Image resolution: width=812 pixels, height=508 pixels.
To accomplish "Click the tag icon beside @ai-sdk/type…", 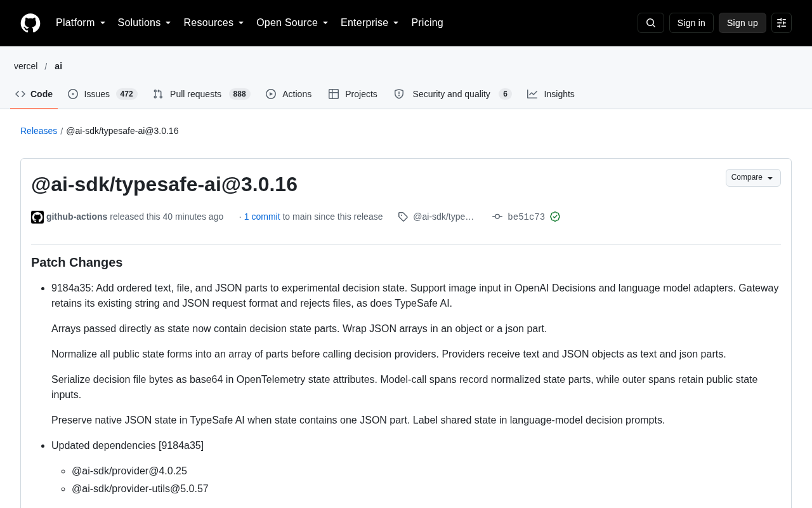I will (403, 217).
